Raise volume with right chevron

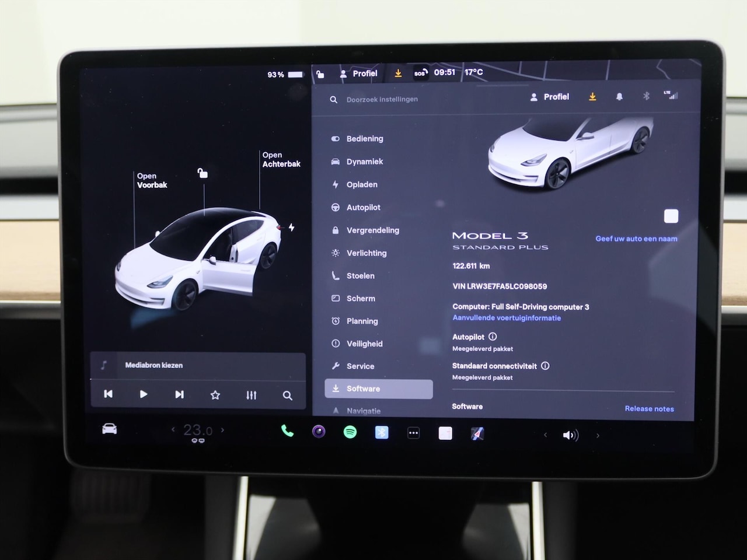coord(598,435)
